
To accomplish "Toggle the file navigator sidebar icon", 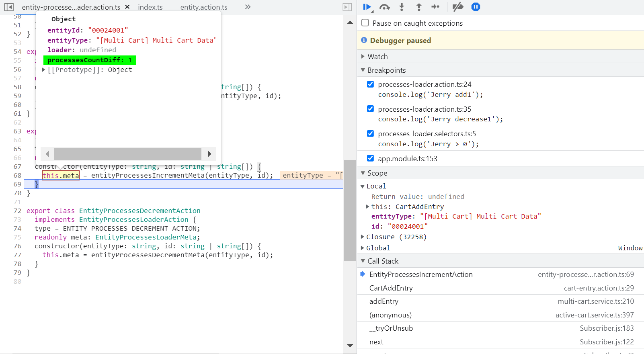I will (x=9, y=7).
